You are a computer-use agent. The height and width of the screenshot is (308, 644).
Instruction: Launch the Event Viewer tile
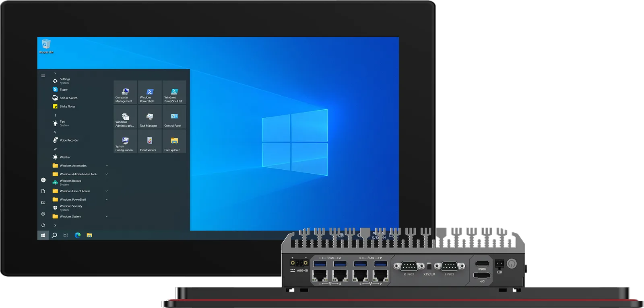[x=150, y=142]
